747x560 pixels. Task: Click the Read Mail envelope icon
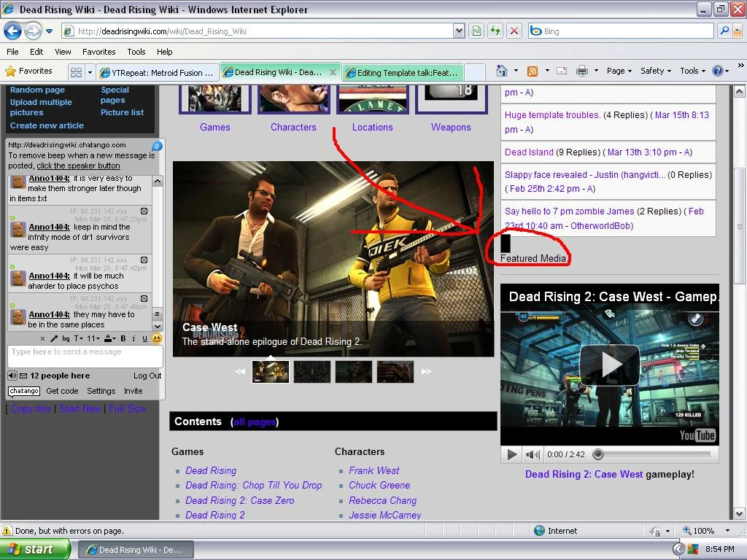(x=562, y=71)
